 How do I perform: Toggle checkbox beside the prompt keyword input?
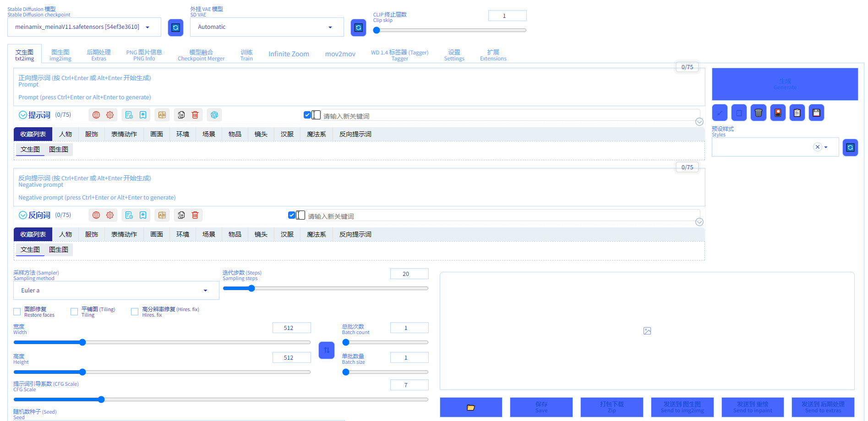point(307,115)
